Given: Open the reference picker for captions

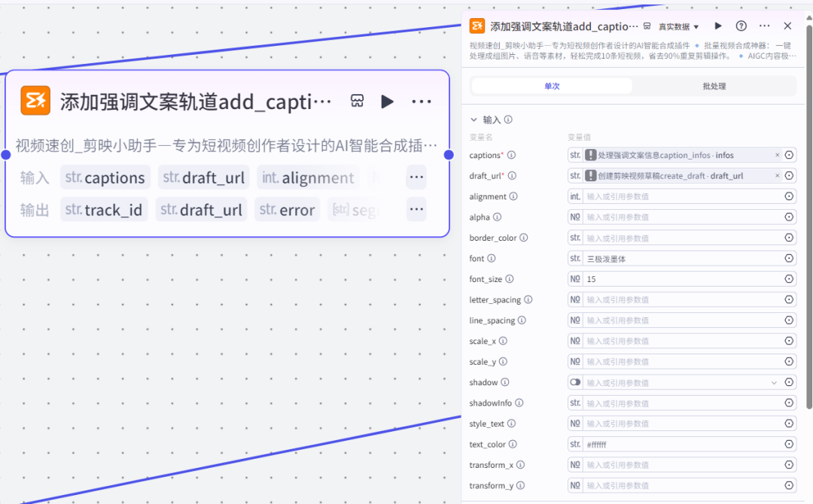Looking at the screenshot, I should [x=789, y=155].
